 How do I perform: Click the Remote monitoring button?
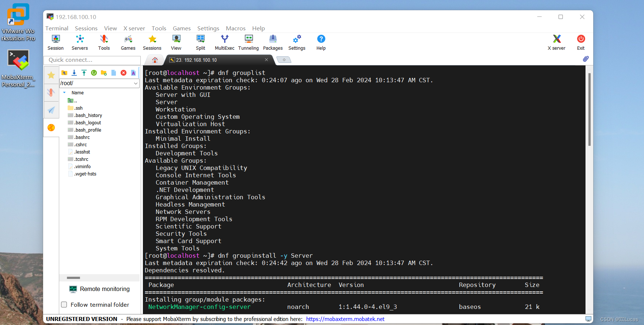[99, 289]
